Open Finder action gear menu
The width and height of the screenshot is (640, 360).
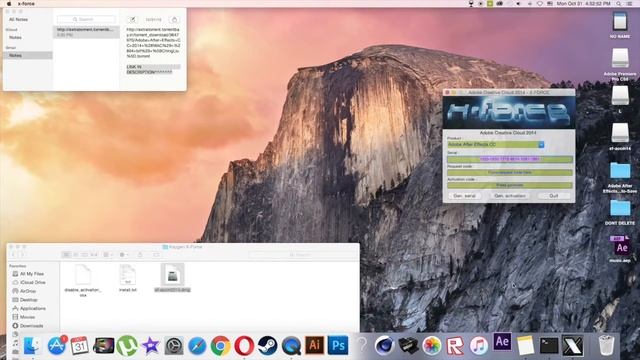(x=124, y=255)
